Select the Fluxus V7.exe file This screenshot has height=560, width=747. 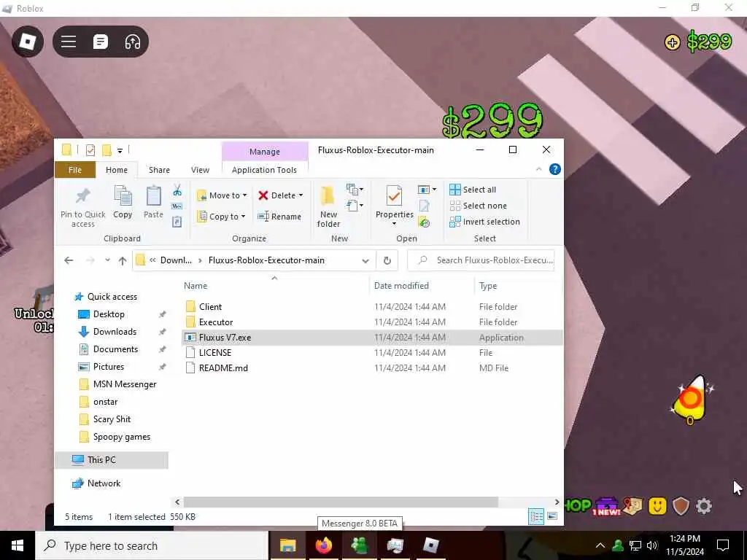pyautogui.click(x=371, y=337)
